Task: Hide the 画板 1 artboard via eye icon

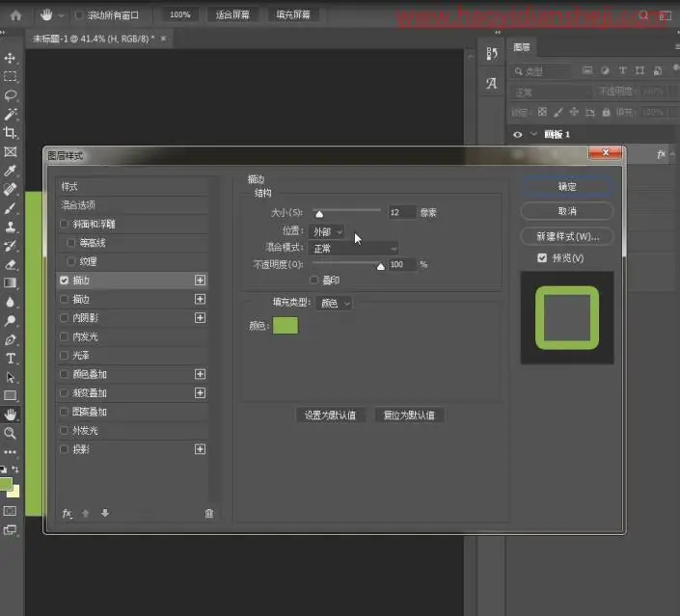Action: click(517, 134)
